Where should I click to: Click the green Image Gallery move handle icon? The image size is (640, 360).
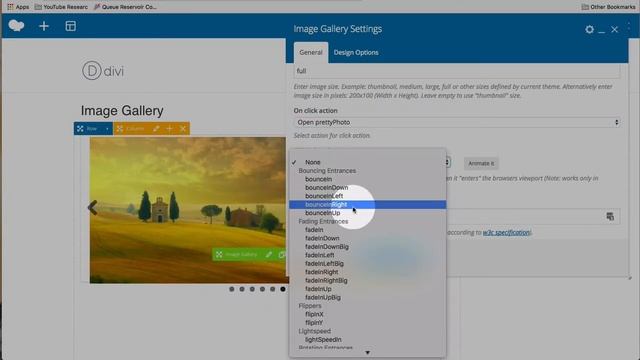pyautogui.click(x=219, y=254)
